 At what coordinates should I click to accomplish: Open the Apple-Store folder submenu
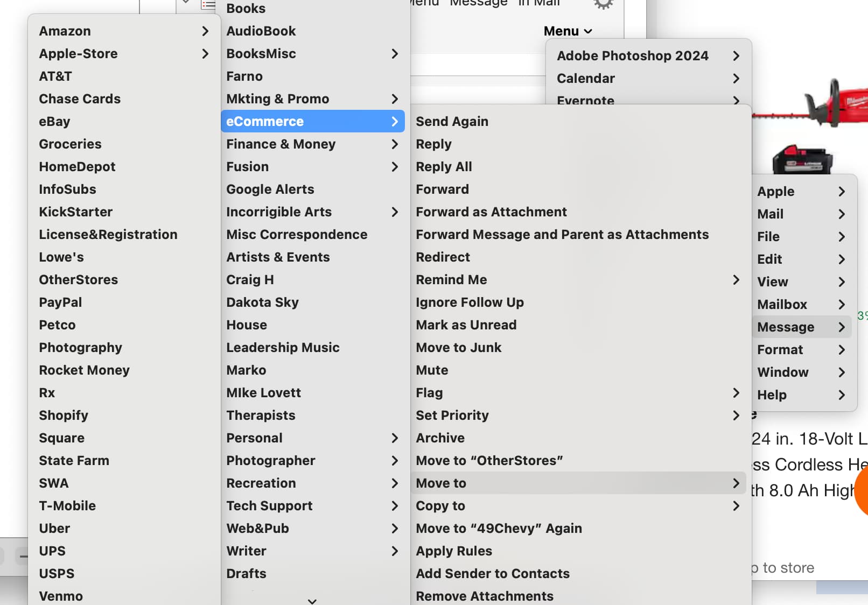point(124,54)
